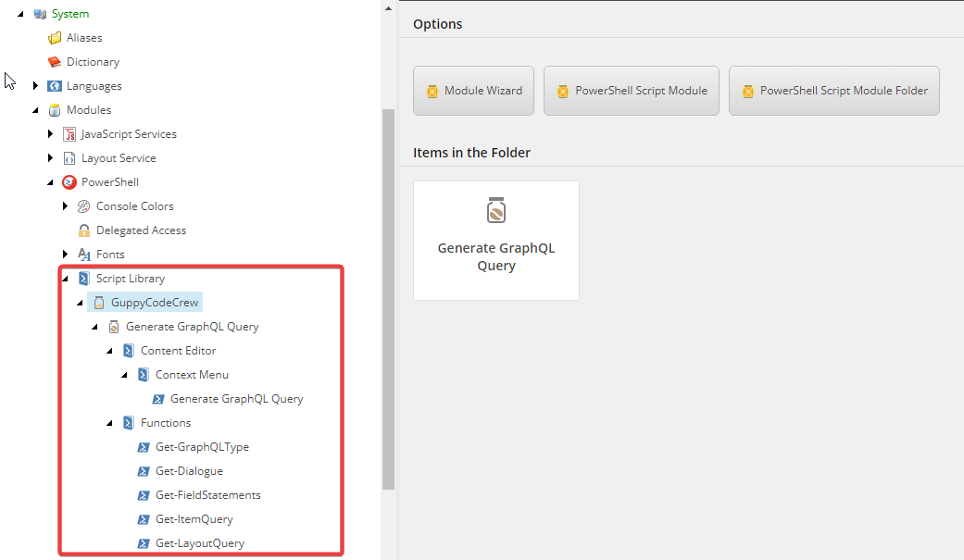Collapse the Functions tree node
964x560 pixels.
(108, 422)
